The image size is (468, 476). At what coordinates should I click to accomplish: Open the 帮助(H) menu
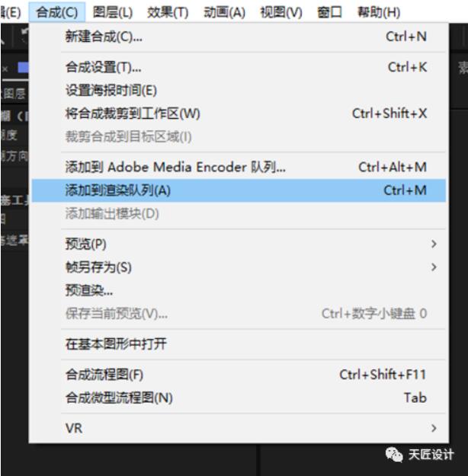pyautogui.click(x=379, y=12)
